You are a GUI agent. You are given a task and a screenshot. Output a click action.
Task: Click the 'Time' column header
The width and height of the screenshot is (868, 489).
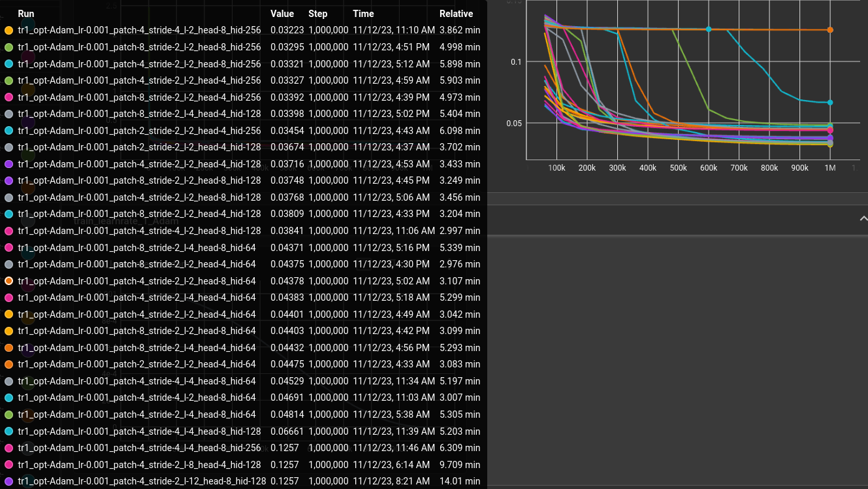pos(363,14)
